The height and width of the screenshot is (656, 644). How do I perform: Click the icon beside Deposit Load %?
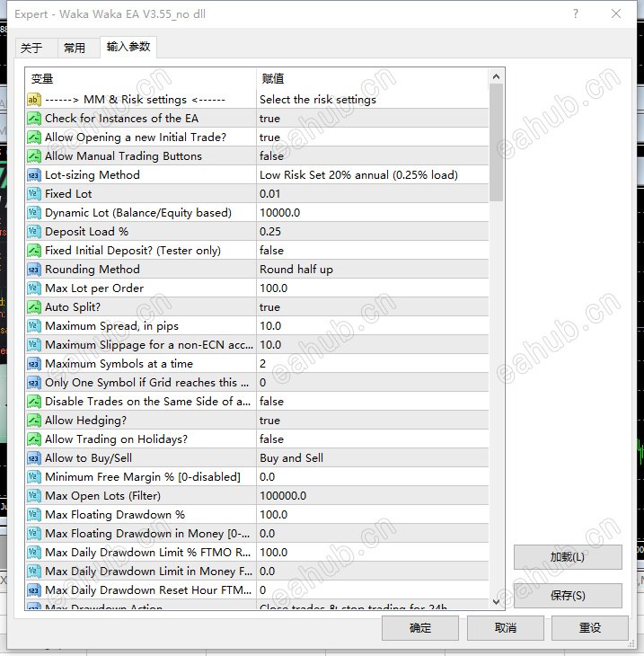(x=34, y=231)
